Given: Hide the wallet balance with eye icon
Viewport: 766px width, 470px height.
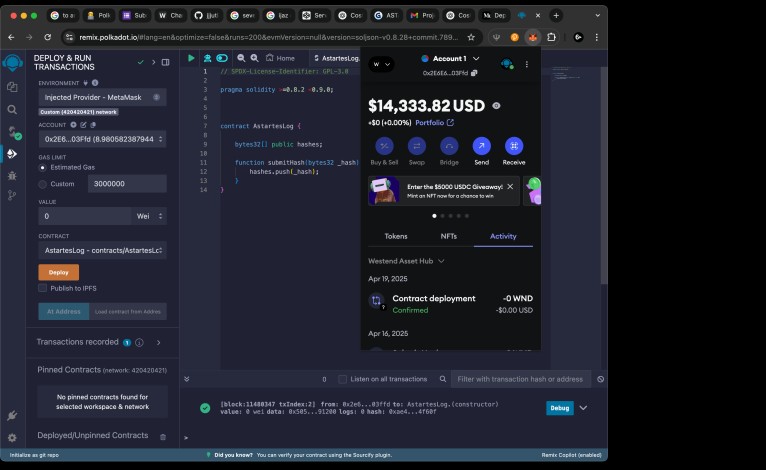Looking at the screenshot, I should [497, 105].
